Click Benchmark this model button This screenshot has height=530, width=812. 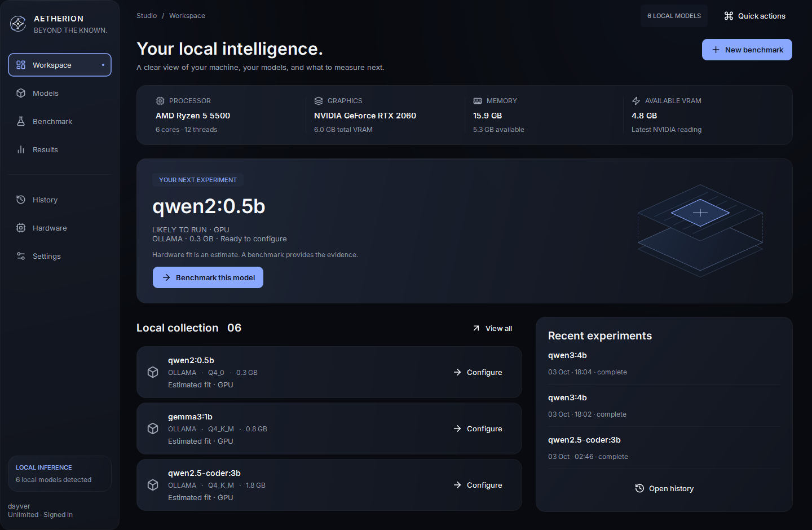208,277
